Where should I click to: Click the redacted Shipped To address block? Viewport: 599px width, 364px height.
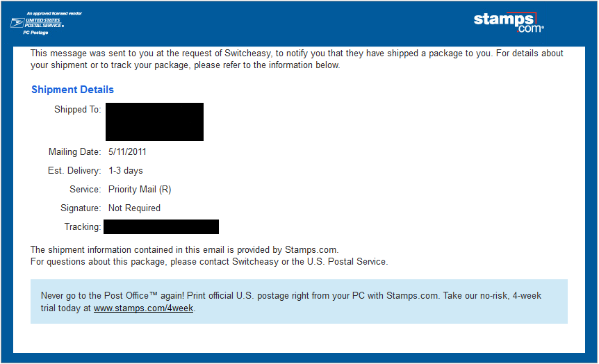pyautogui.click(x=154, y=122)
